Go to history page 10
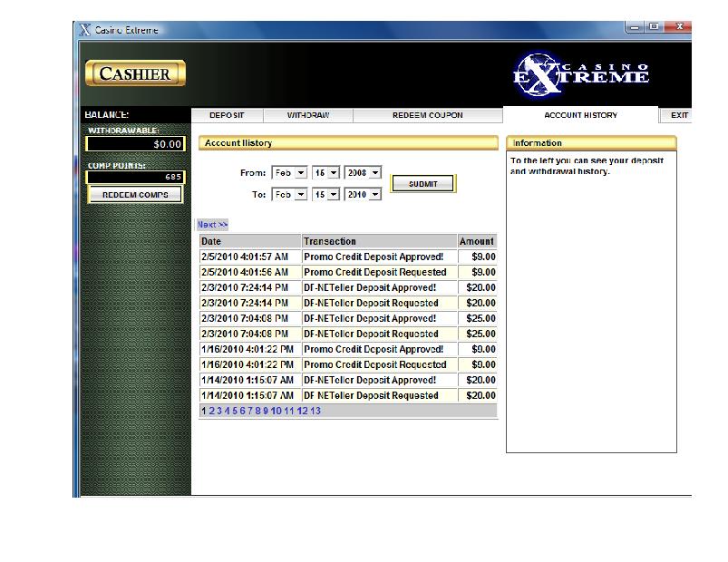 (276, 411)
